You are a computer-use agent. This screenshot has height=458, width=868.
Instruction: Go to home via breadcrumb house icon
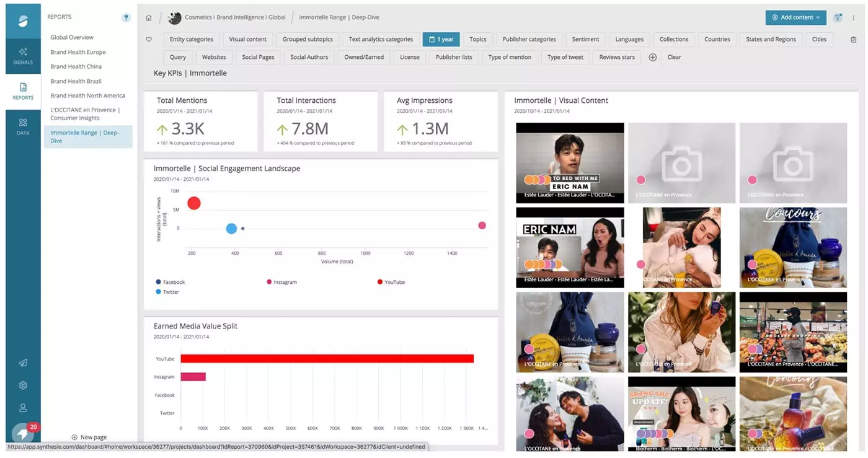tap(149, 18)
